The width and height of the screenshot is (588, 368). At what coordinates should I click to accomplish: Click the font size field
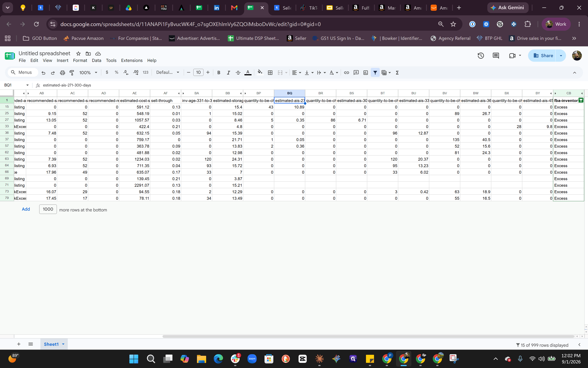point(198,72)
